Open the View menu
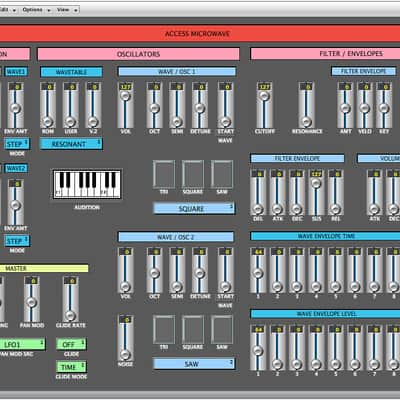400x400 pixels. coord(67,10)
